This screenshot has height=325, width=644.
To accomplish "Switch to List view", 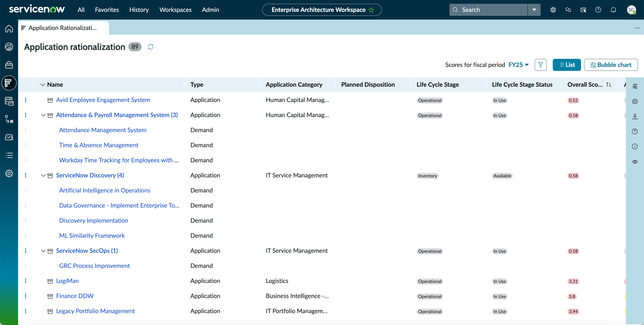I will (x=567, y=65).
